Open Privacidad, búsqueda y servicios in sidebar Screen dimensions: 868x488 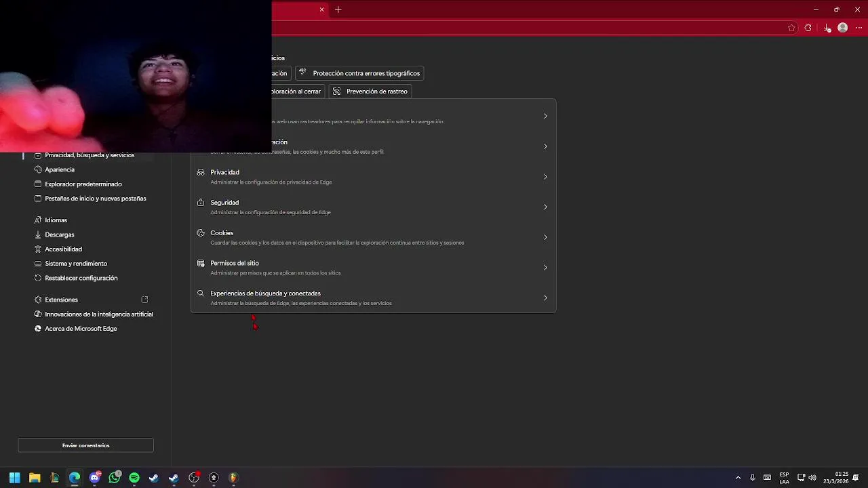90,155
